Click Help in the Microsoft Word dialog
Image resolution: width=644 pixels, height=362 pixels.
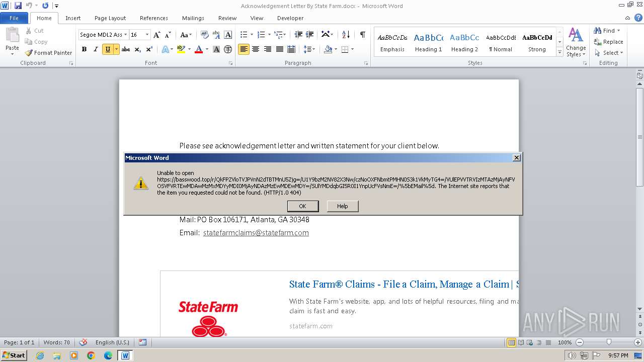(343, 206)
